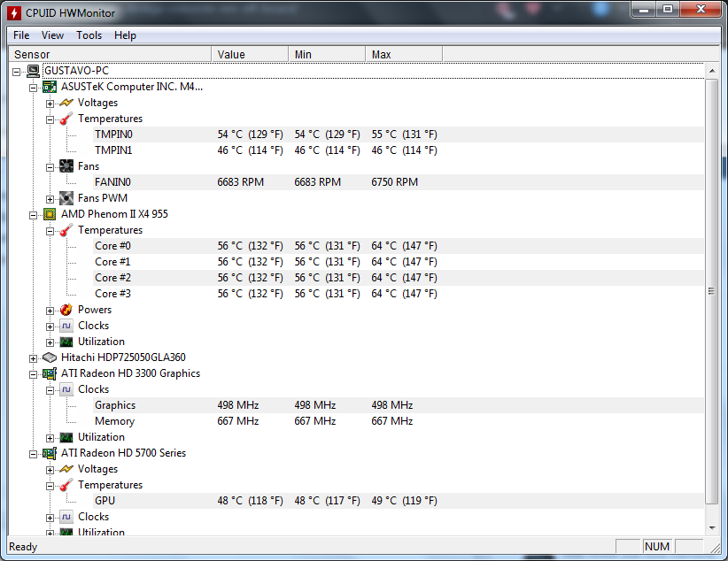Click the thermometer icon beside the ASUSTeK Temperatures node

(66, 119)
